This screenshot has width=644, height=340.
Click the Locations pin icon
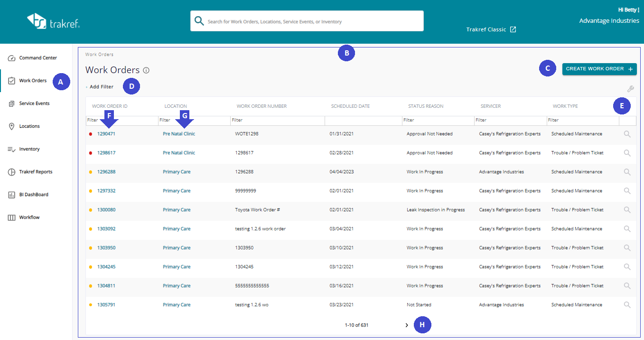tap(12, 126)
